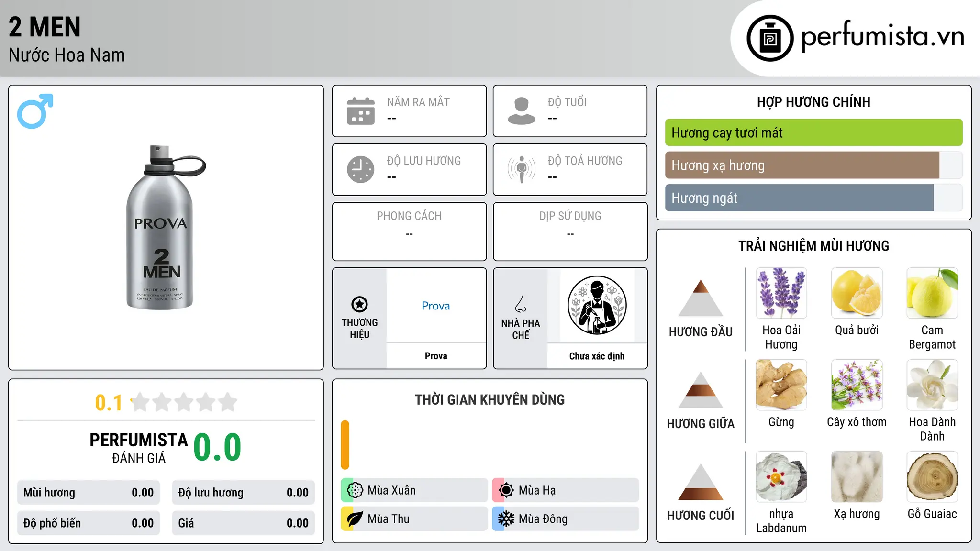
Task: Select the Quả bưởi grapefruit image
Action: coord(857,293)
